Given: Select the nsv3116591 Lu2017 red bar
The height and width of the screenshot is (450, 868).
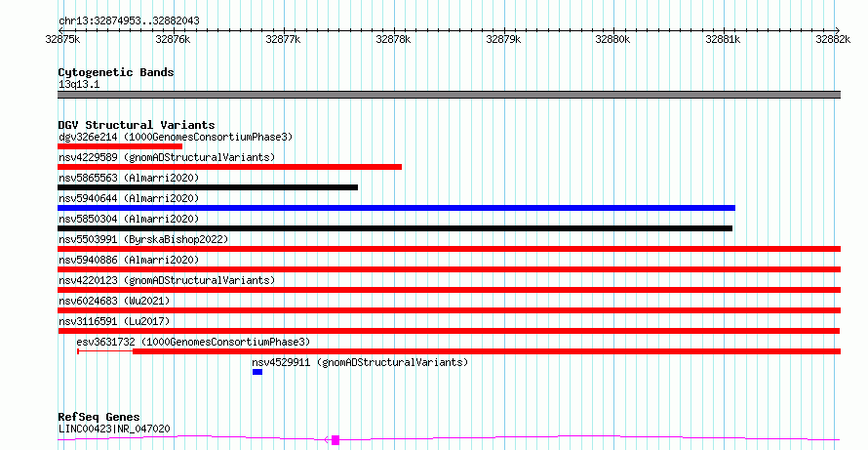Looking at the screenshot, I should click(449, 331).
